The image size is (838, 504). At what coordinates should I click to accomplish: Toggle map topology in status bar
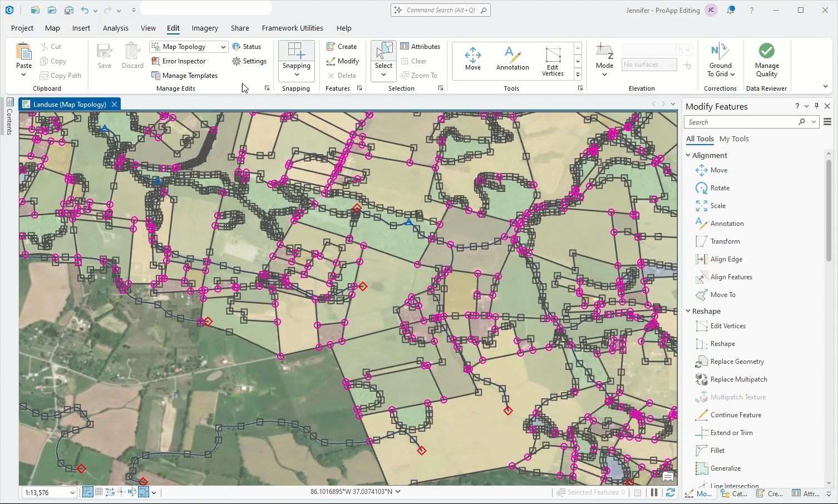144,492
